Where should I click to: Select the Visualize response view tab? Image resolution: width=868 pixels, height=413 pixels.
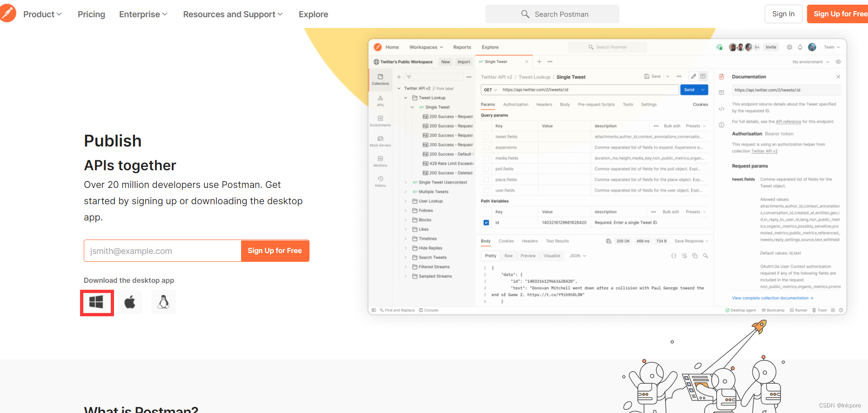[x=552, y=256]
